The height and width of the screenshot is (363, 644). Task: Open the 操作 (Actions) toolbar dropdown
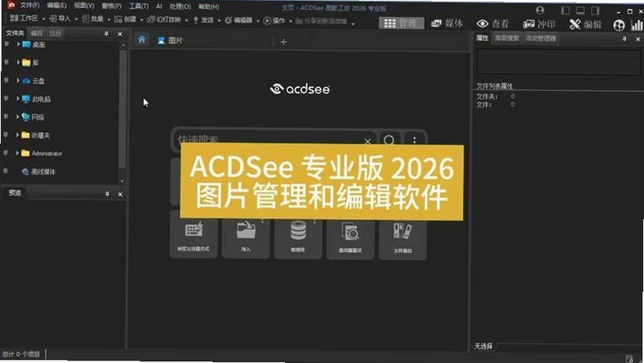click(278, 21)
